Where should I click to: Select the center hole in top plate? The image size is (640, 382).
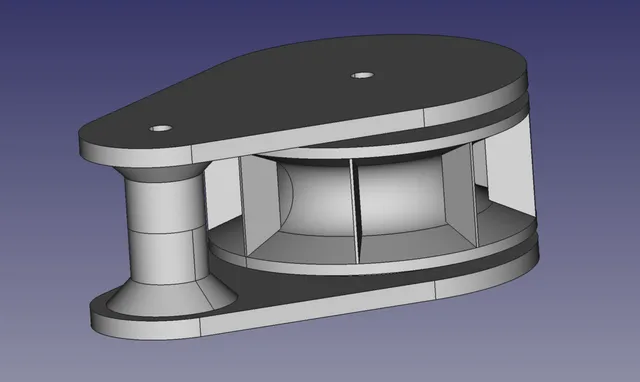(x=362, y=75)
